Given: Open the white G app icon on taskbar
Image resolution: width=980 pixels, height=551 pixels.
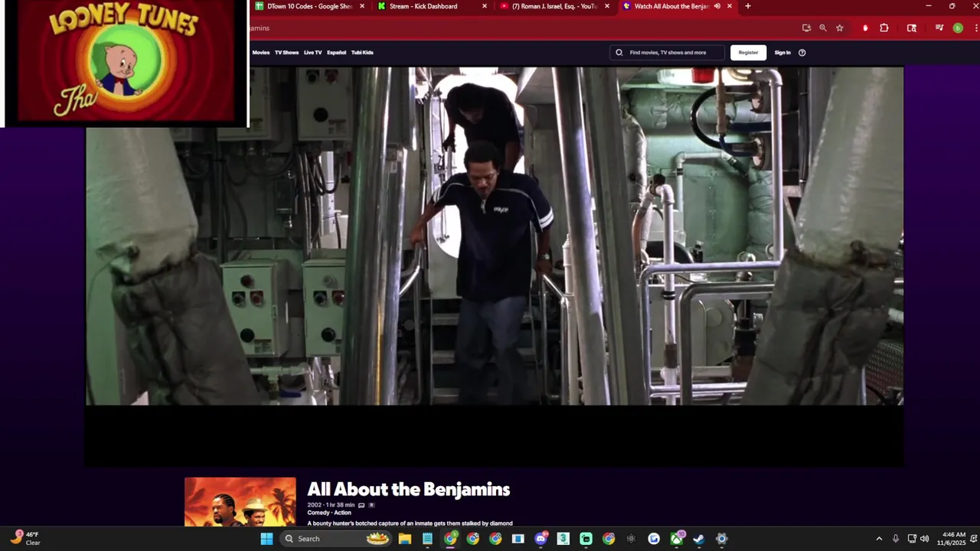Looking at the screenshot, I should coord(654,539).
